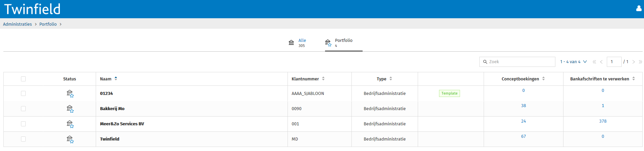Toggle the select-all header checkbox
Viewport: 644px width, 151px height.
coord(23,79)
